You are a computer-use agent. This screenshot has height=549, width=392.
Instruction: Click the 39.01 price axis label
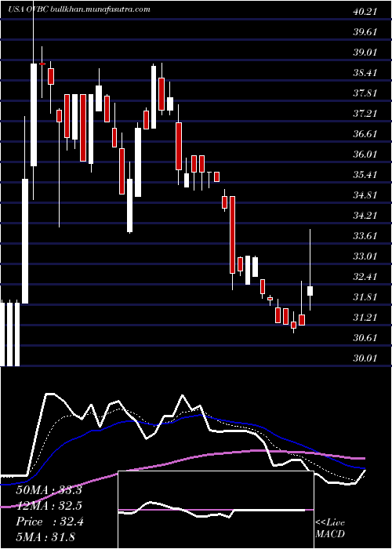pos(366,53)
